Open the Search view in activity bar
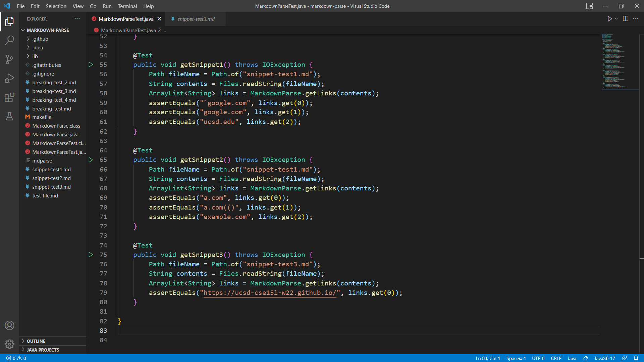The image size is (644, 362). click(9, 40)
